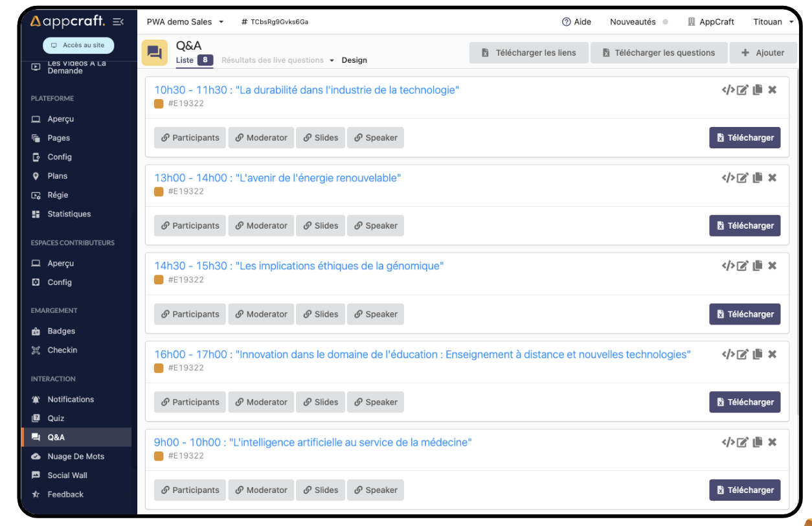Expand the PWA demo Sales dropdown
This screenshot has height=526, width=812.
221,22
